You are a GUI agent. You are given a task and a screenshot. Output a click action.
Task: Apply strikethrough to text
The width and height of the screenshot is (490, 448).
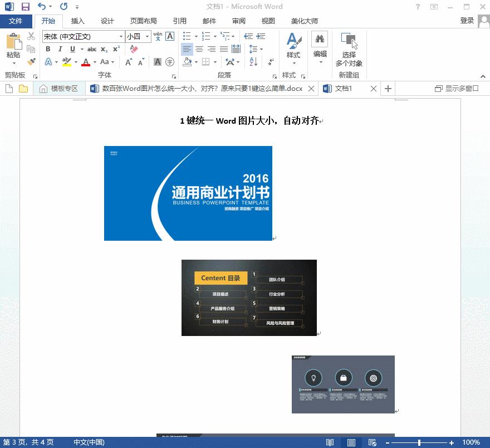tap(92, 49)
